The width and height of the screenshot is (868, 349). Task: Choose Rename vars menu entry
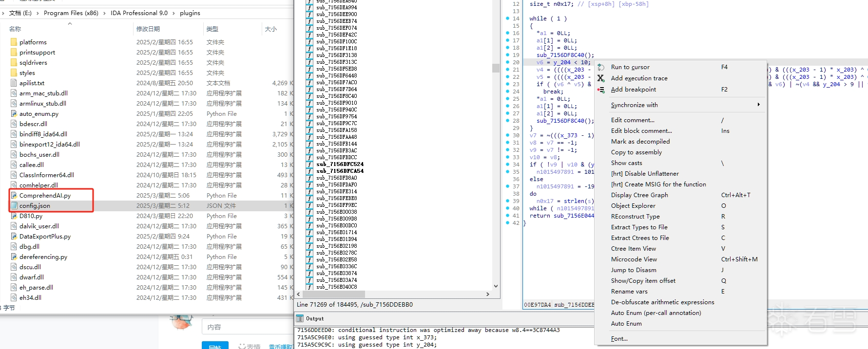click(x=629, y=292)
